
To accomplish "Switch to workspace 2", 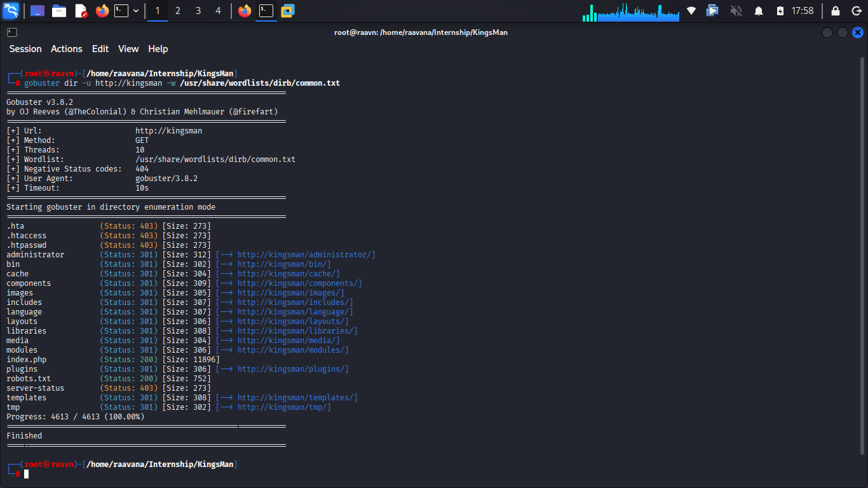I will coord(178,11).
